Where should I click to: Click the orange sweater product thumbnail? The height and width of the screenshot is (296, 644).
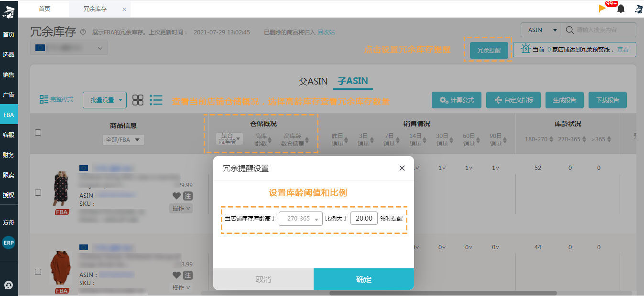(x=62, y=269)
